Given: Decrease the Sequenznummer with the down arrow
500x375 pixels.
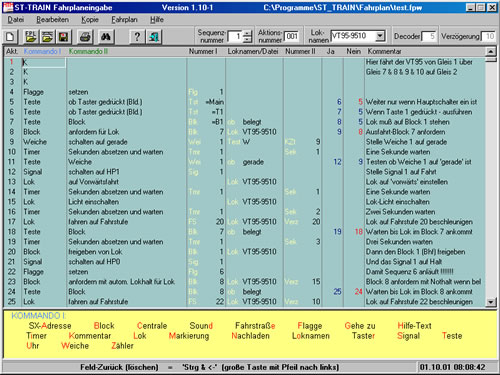Looking at the screenshot, I should point(247,39).
